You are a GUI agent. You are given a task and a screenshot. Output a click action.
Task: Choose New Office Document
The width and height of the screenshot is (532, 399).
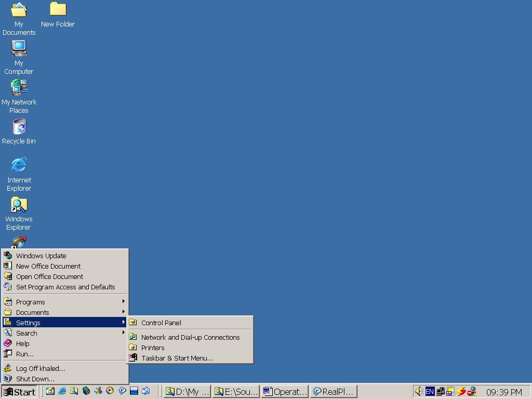click(65, 267)
